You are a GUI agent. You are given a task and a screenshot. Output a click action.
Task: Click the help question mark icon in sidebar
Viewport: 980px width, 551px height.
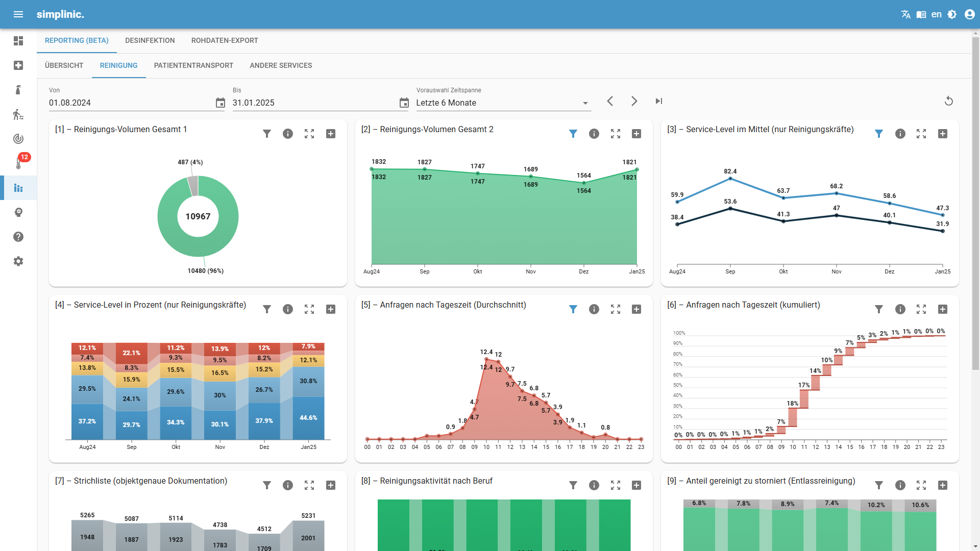click(x=18, y=237)
